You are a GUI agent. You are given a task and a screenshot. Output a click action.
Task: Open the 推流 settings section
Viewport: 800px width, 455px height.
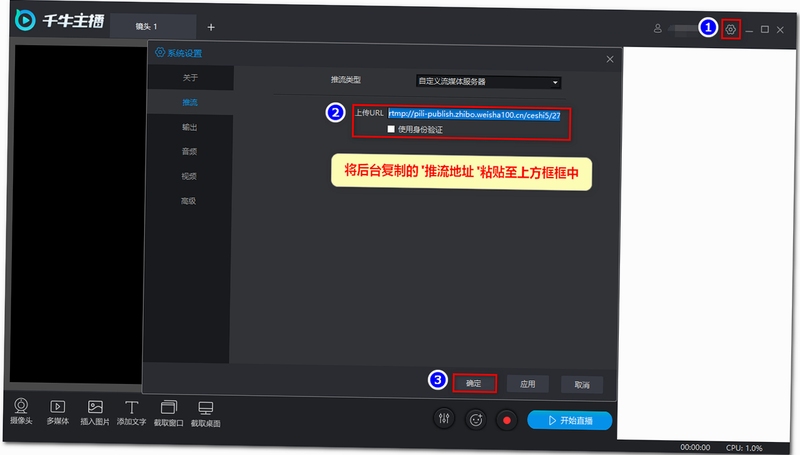190,102
